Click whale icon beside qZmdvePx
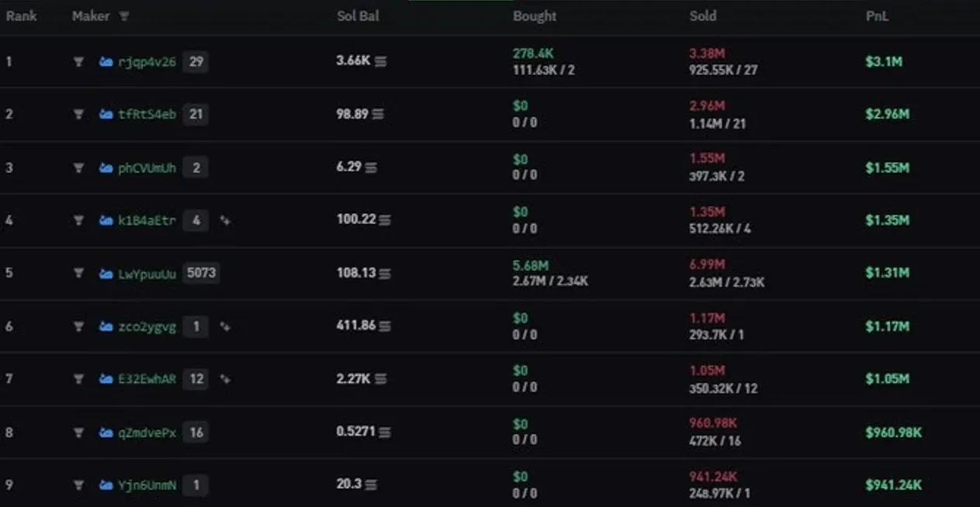980x507 pixels. (x=106, y=433)
